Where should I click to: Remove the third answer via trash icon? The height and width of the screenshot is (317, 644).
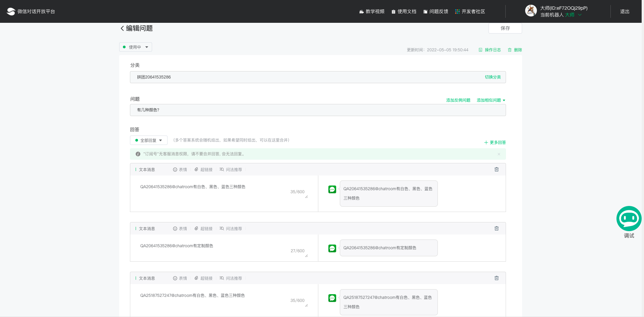[x=496, y=278]
